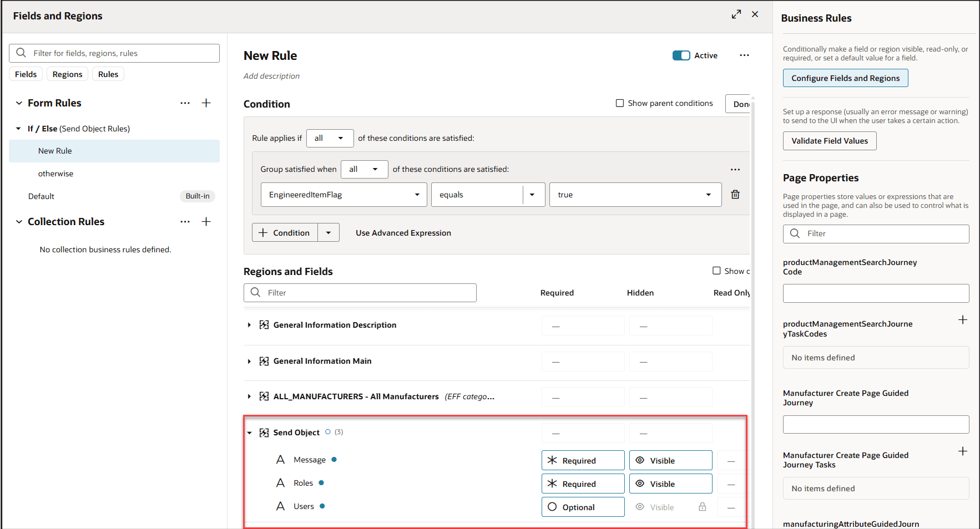Expand the ALL_MANUFACTURERS region

(249, 396)
